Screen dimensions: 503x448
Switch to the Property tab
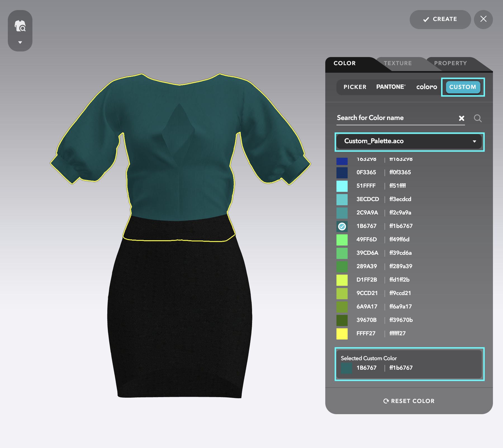tap(450, 63)
